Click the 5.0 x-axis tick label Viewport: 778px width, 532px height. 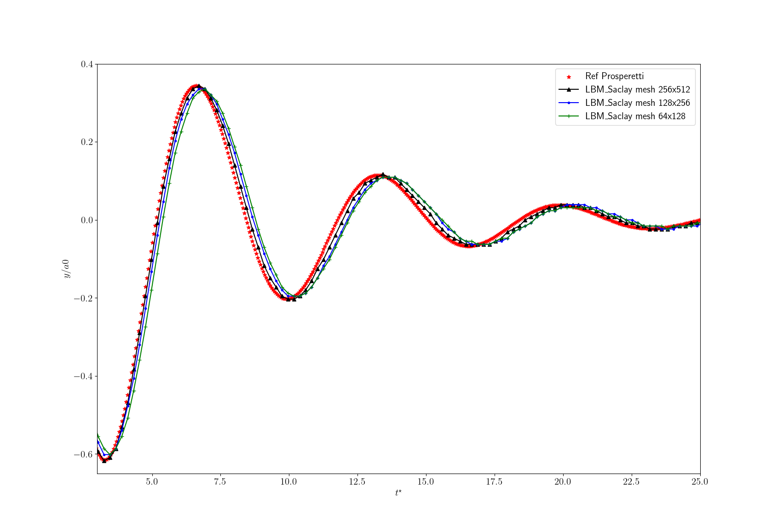[152, 482]
